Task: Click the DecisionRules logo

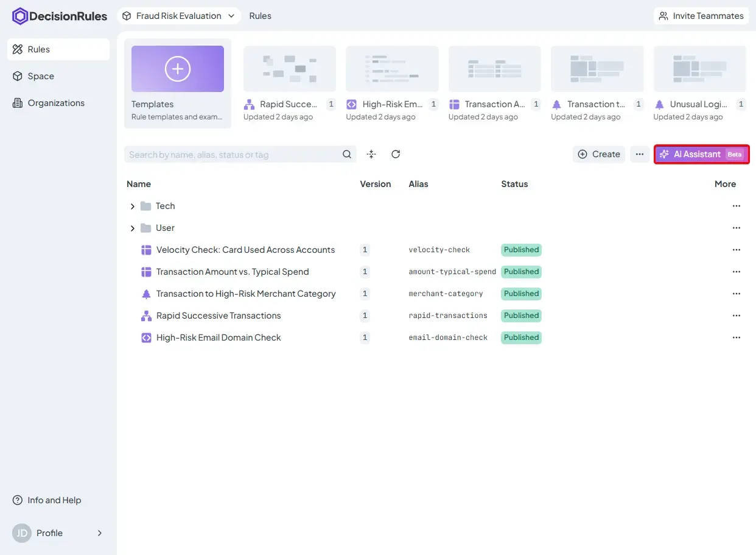Action: click(x=60, y=16)
